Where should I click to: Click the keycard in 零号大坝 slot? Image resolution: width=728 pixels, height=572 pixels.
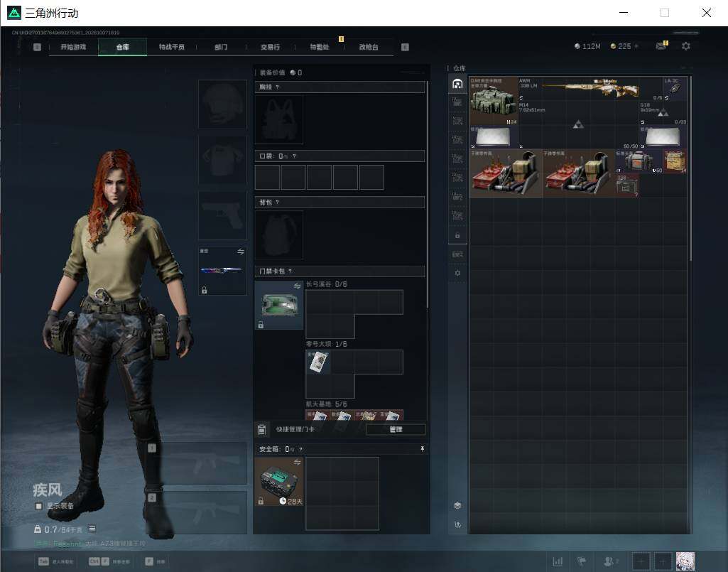pos(318,362)
